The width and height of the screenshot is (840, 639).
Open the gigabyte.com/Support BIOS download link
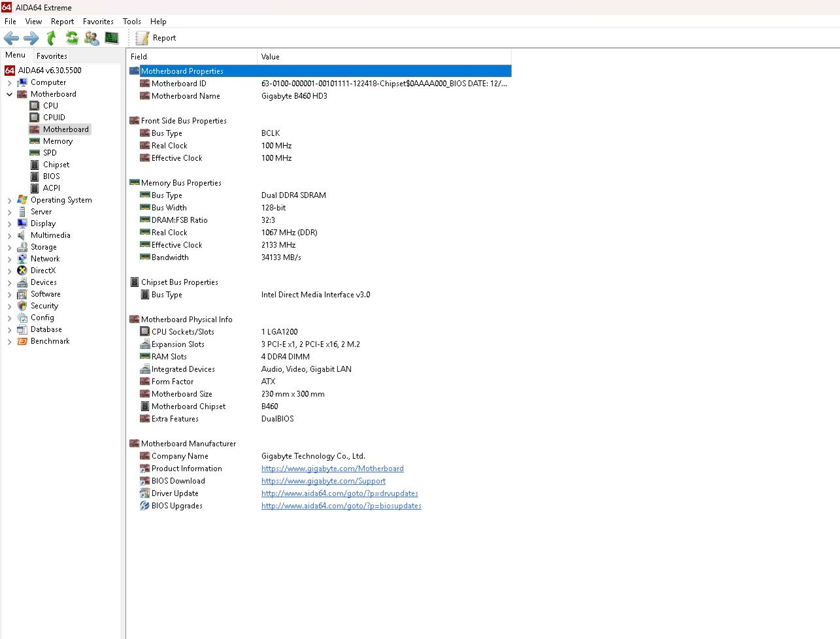click(324, 481)
